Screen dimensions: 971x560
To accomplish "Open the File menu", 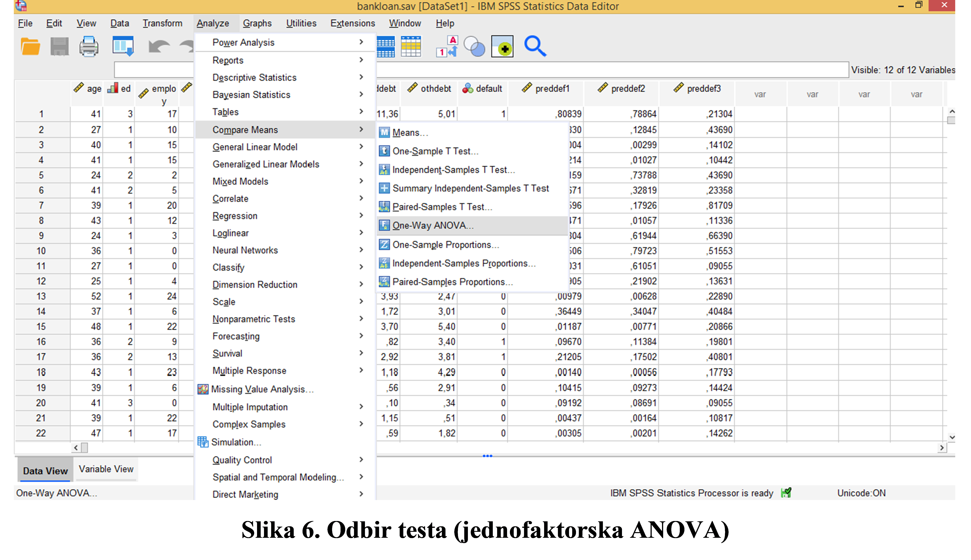I will pos(25,23).
